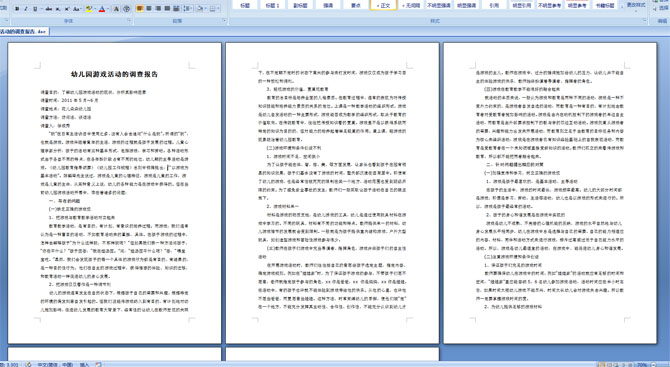Justify the paragraph text
Viewport: 670px width, 367px height.
tap(167, 9)
